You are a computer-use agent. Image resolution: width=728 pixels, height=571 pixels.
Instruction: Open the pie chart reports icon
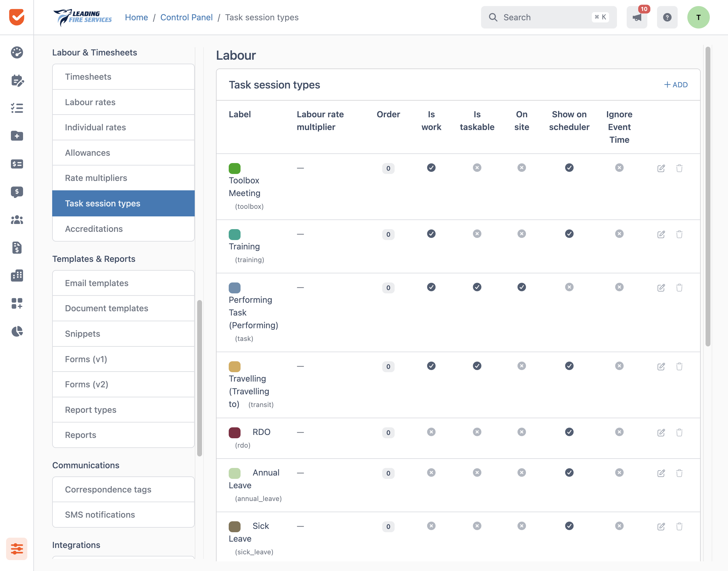point(17,331)
